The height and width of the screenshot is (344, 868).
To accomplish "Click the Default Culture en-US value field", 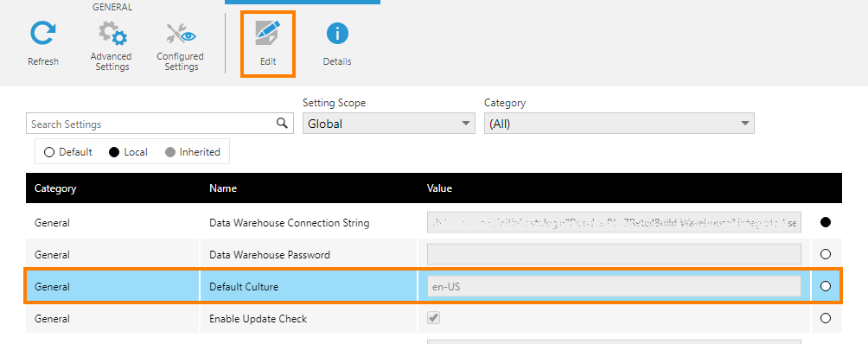I will [614, 286].
